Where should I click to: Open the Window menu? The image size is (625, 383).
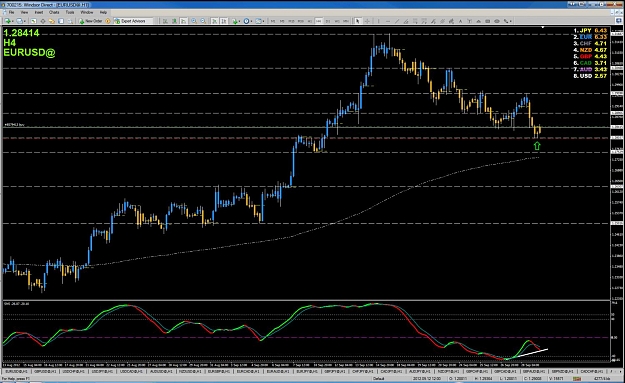tap(86, 12)
